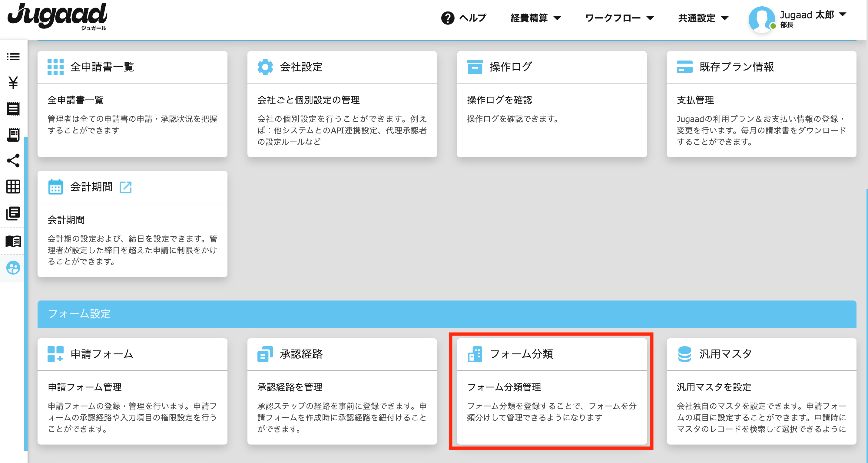This screenshot has width=868, height=463.
Task: Click 汎用マスタを設定 subtitle text
Action: tap(714, 387)
